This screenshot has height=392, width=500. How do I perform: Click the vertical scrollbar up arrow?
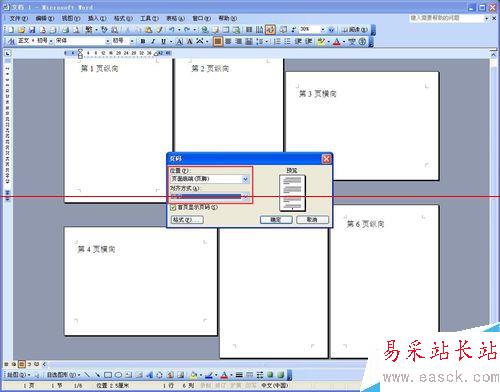(x=493, y=54)
